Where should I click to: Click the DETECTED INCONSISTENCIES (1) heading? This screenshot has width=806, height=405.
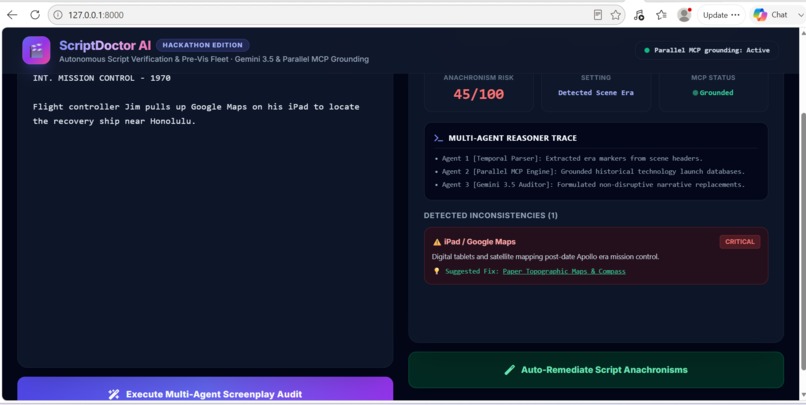coord(490,215)
